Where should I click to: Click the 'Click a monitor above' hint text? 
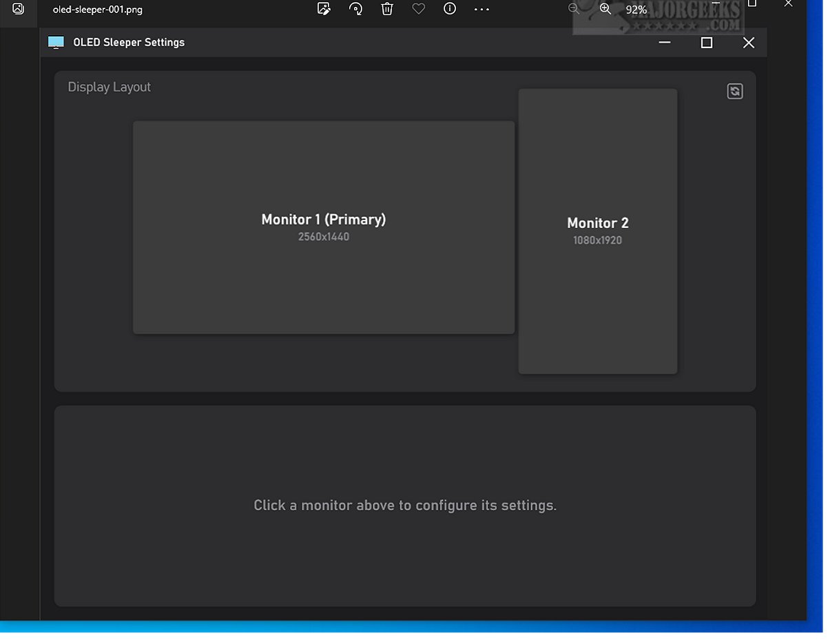pos(405,506)
